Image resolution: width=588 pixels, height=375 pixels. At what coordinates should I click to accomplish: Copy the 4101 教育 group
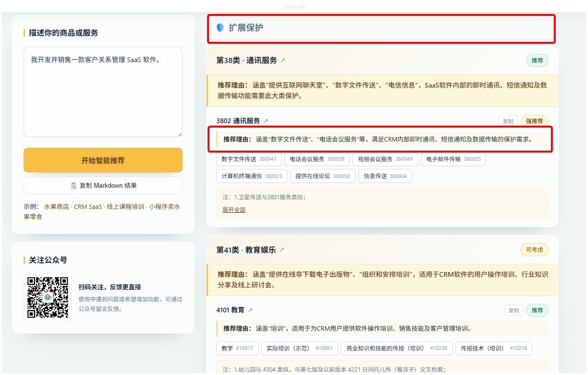513,310
